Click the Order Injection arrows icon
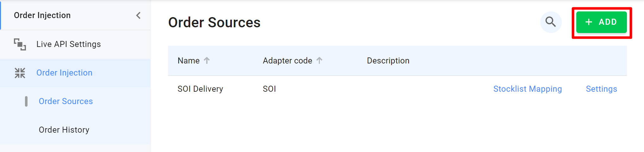The height and width of the screenshot is (152, 644). [x=20, y=73]
